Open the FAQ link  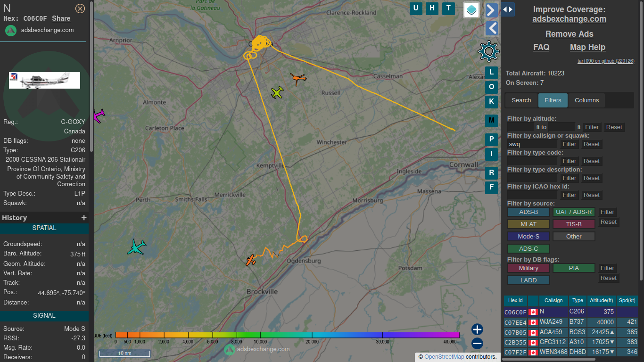541,47
